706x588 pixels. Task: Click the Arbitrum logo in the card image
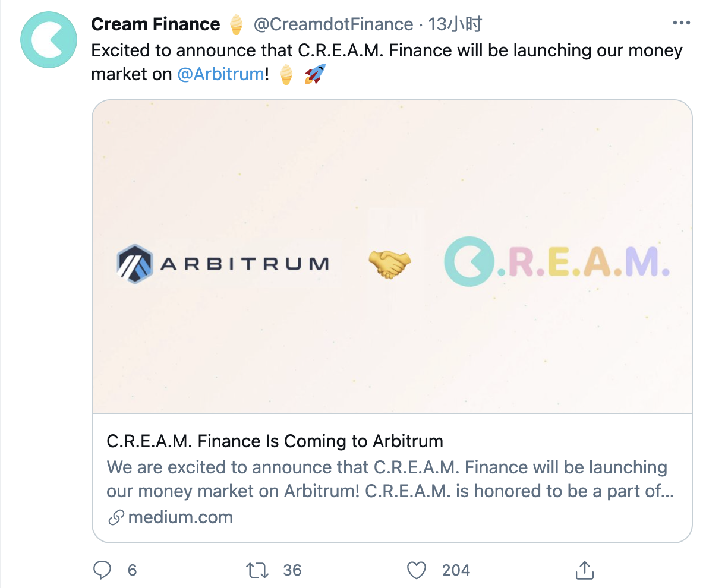[x=223, y=264]
